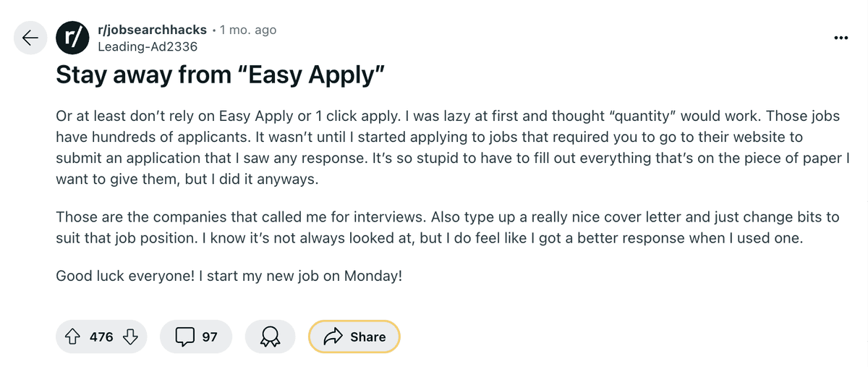Image resolution: width=868 pixels, height=367 pixels.
Task: Open the three-dot post options menu
Action: point(841,38)
